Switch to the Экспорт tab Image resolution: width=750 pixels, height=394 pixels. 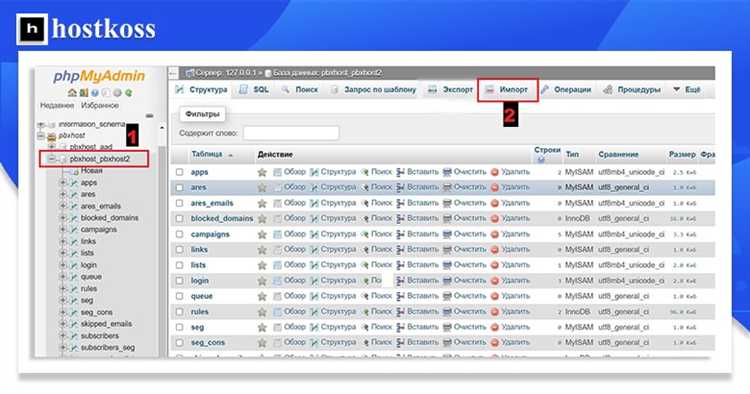[450, 89]
